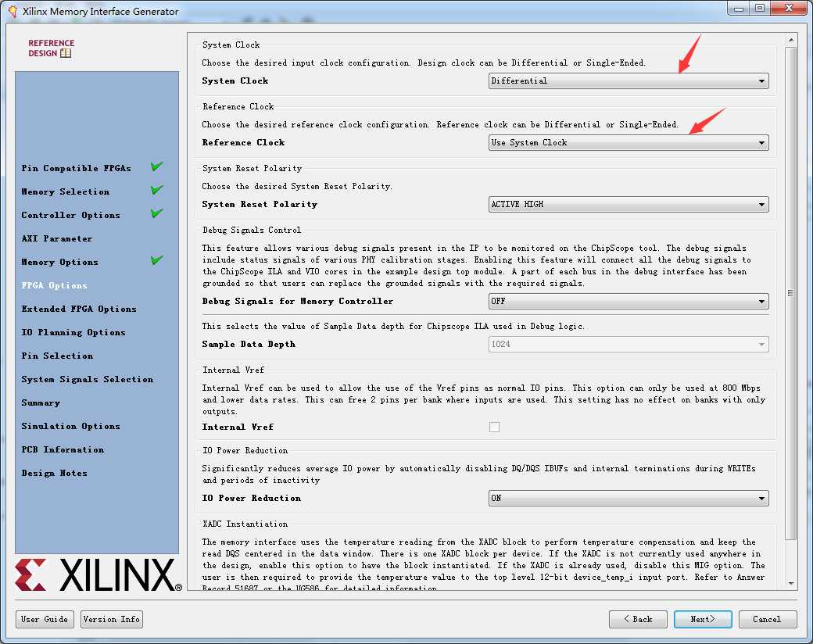Open the System Clock dropdown
This screenshot has height=644, width=813.
point(629,80)
